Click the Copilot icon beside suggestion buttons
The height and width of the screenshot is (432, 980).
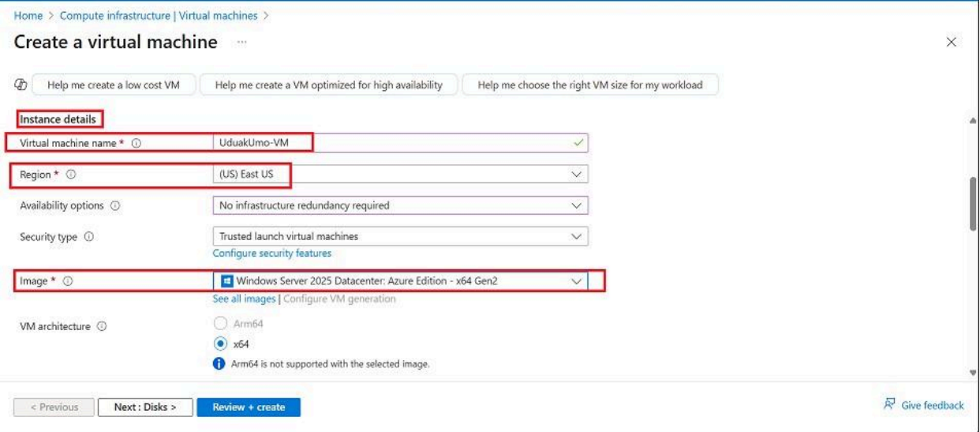click(x=19, y=85)
